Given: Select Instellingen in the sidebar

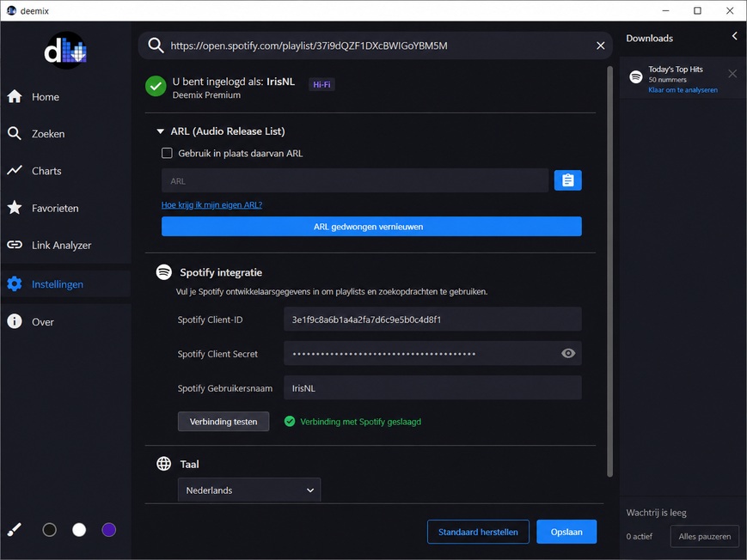Looking at the screenshot, I should pos(65,284).
